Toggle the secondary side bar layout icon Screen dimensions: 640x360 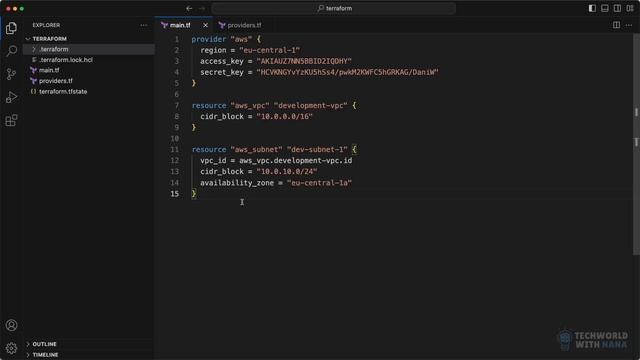618,8
